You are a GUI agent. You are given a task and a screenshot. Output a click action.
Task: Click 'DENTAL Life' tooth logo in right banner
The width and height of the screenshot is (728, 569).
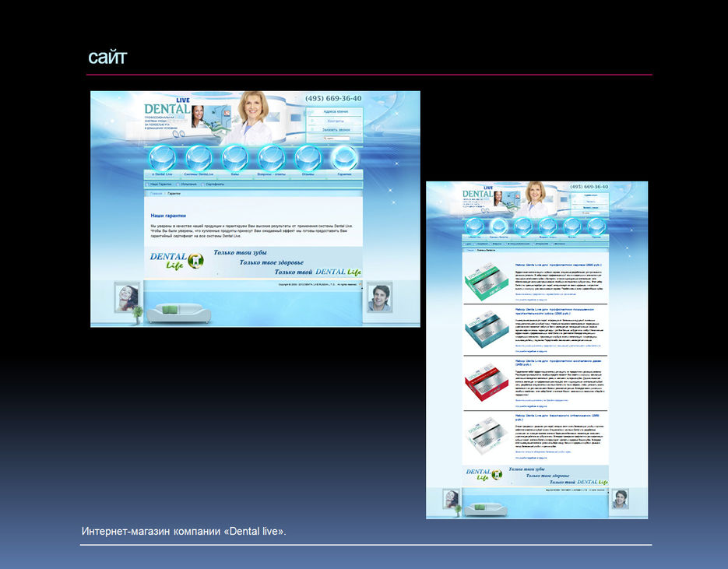(x=484, y=474)
